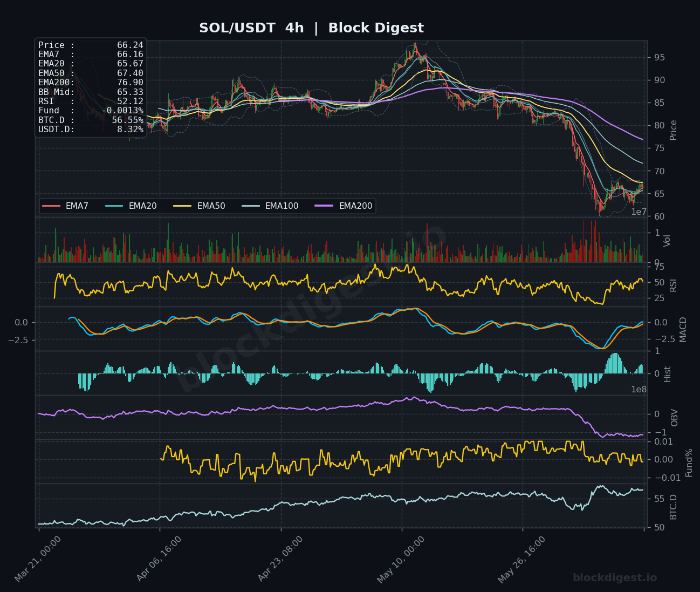Viewport: 700px width, 592px height.
Task: Click the May 26, 16:00 date tick
Action: 522,559
